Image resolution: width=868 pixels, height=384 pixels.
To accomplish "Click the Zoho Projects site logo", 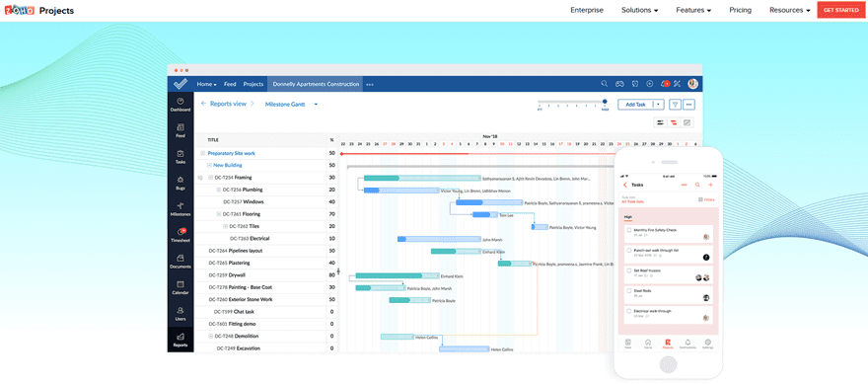I will (x=39, y=11).
